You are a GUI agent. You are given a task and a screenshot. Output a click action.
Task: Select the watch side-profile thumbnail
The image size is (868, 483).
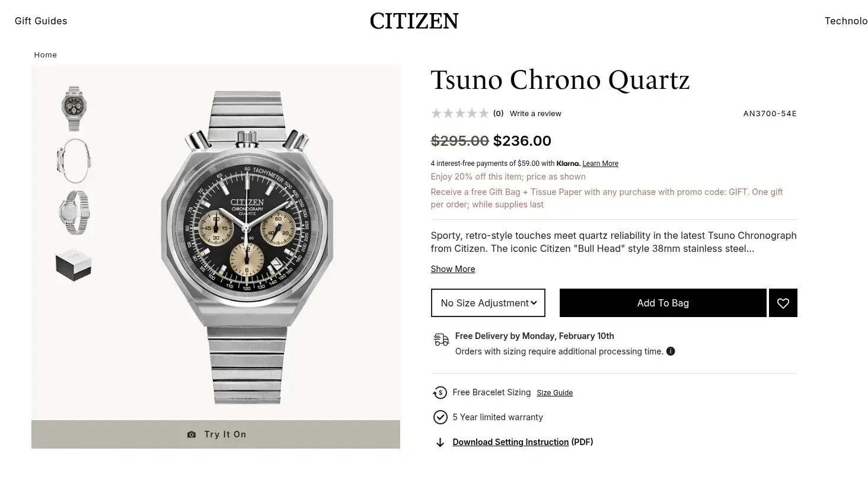74,161
